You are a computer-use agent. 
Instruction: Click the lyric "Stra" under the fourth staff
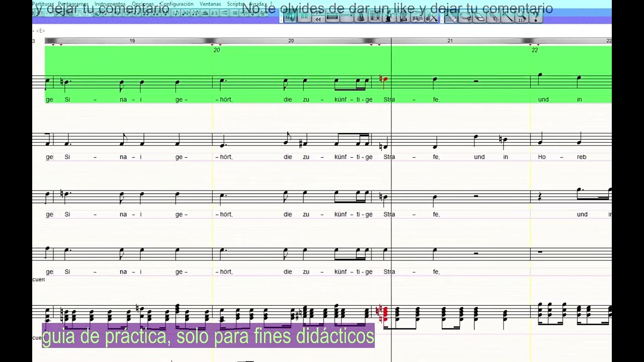[x=389, y=272]
